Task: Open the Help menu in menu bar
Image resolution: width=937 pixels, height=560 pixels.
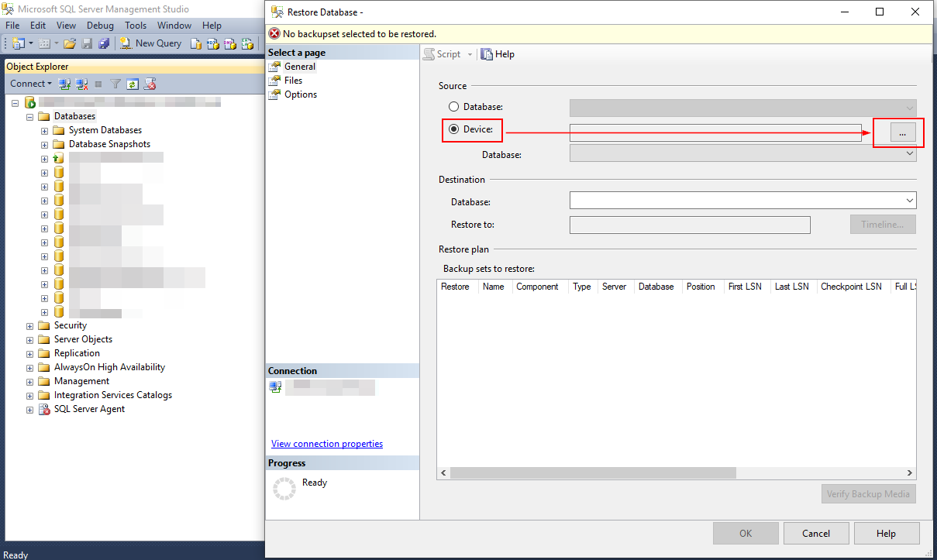Action: tap(212, 26)
